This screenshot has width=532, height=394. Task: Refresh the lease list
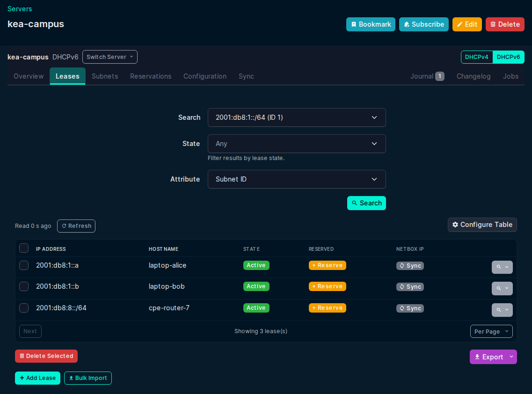76,226
